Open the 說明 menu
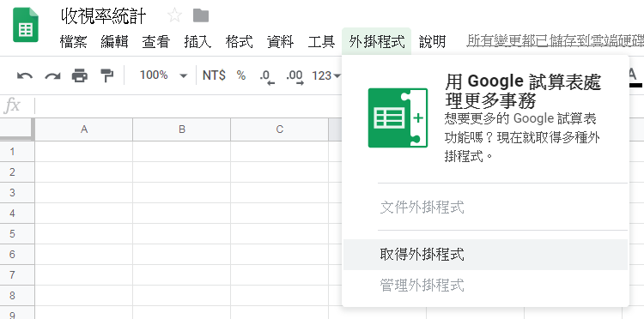Image resolution: width=644 pixels, height=319 pixels. click(433, 41)
